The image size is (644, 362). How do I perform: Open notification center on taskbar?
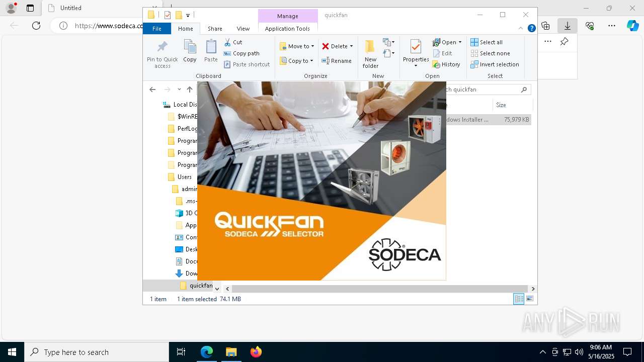[x=627, y=352]
